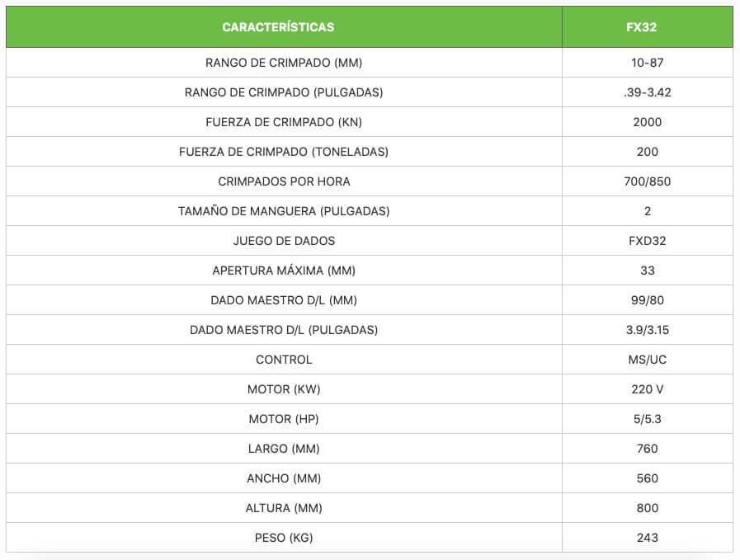Click the APERTURA MÁXIMA (MM) label
Screen dimensions: 740x560
tap(284, 271)
